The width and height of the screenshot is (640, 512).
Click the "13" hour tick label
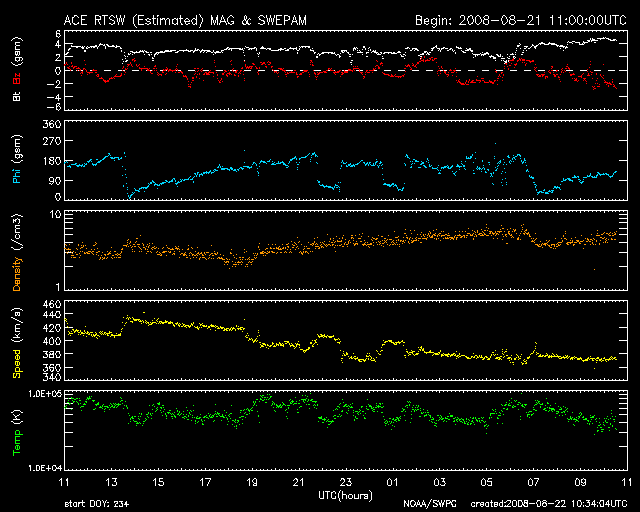[111, 483]
